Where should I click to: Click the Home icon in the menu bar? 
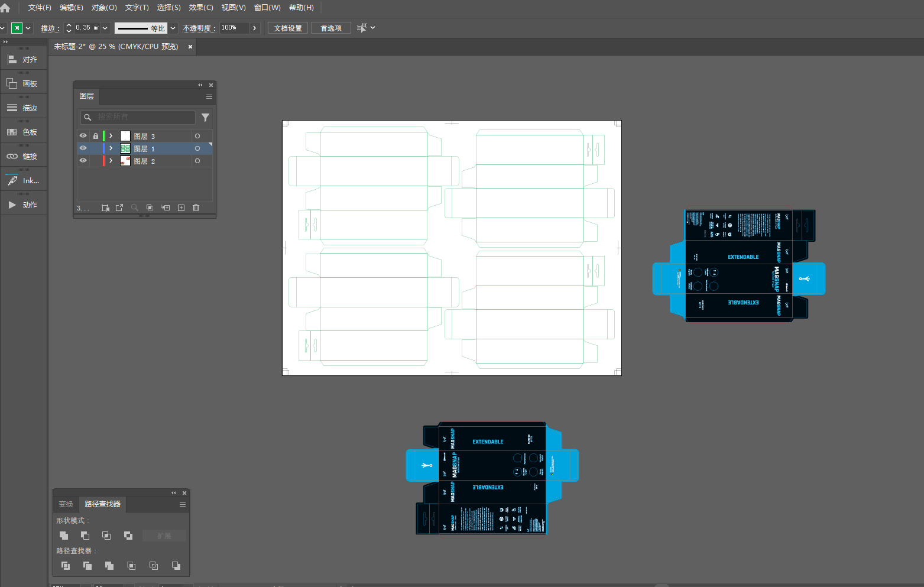pyautogui.click(x=5, y=8)
